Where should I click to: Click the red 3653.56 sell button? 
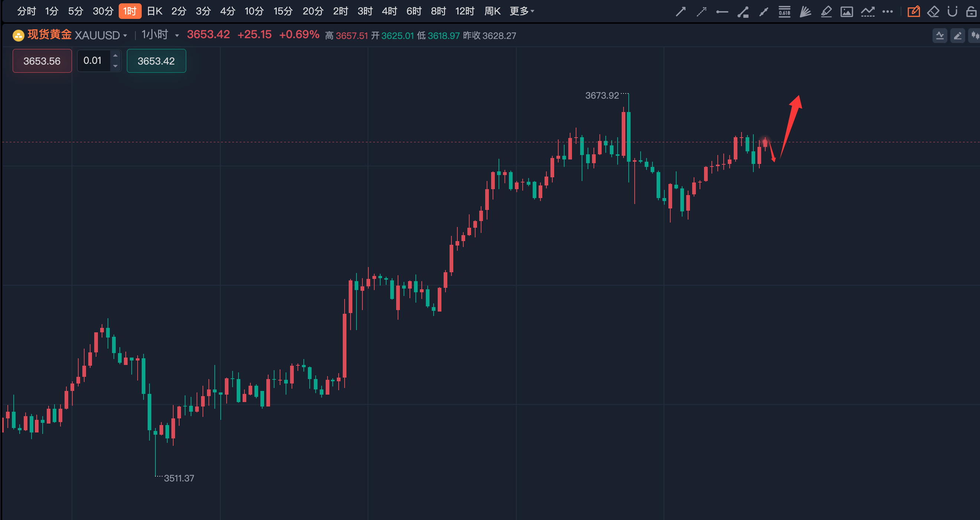42,61
